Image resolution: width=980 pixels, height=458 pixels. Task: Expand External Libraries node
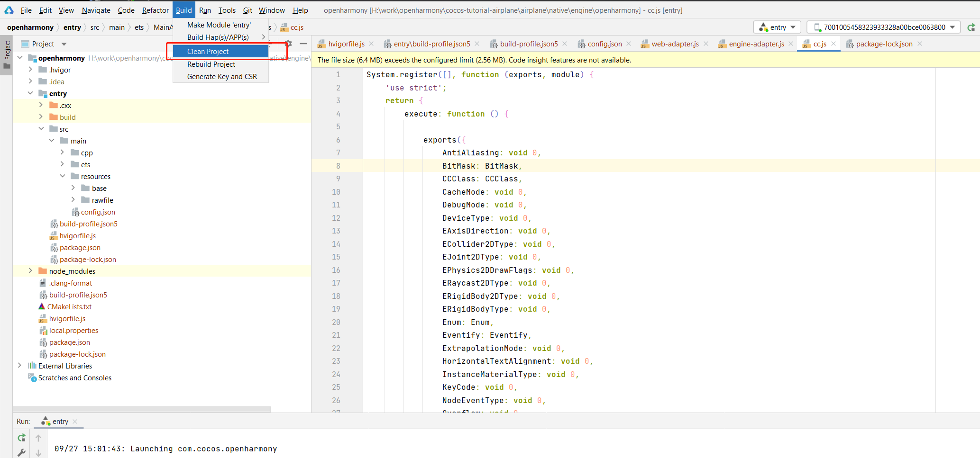tap(20, 366)
